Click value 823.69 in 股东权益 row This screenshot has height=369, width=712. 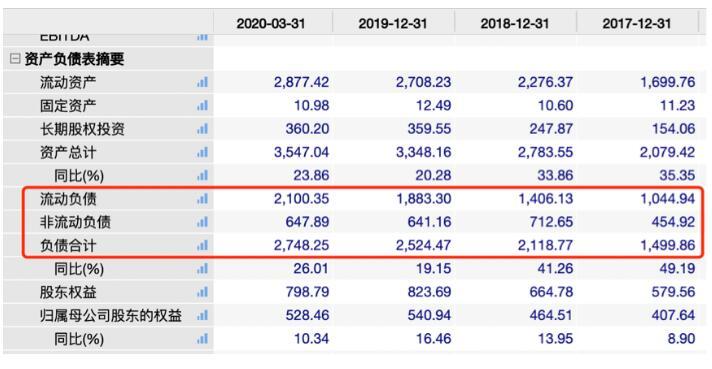coord(429,292)
